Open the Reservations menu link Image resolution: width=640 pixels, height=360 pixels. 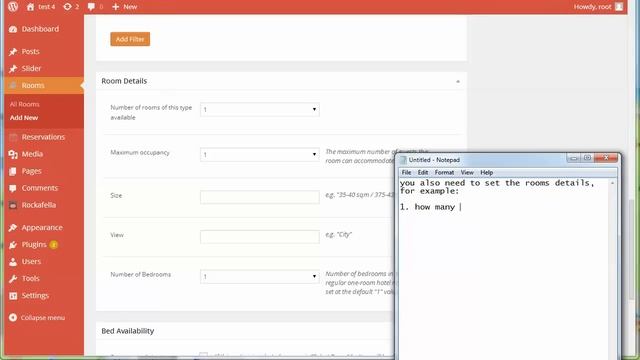[x=43, y=137]
